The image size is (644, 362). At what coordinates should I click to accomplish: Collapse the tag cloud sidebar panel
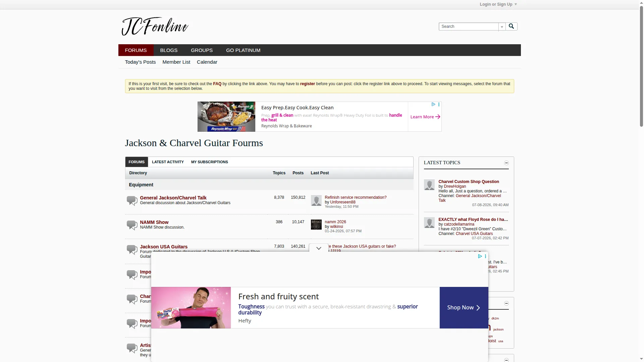tap(506, 303)
